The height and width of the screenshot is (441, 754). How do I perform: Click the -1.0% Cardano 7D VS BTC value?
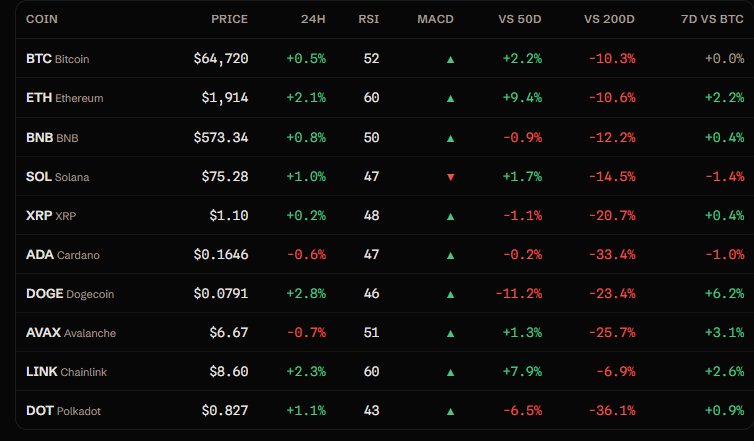(725, 254)
